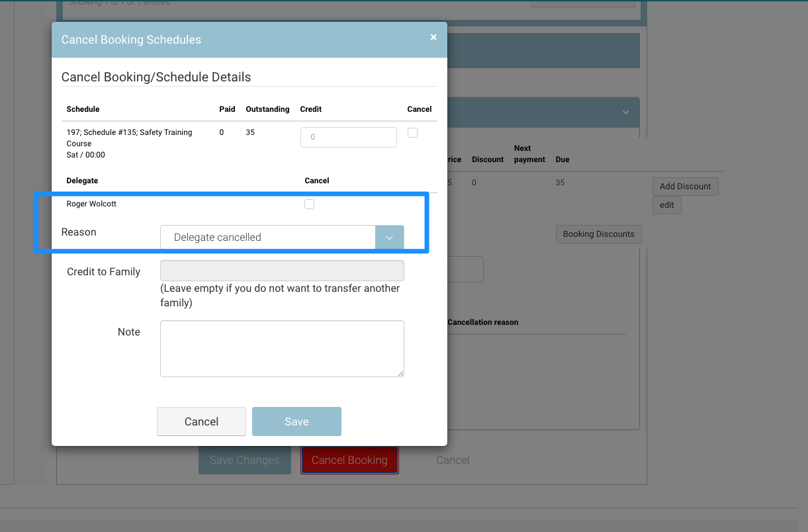The height and width of the screenshot is (532, 808).
Task: Expand the panel header chevron behind dialog
Action: [625, 113]
